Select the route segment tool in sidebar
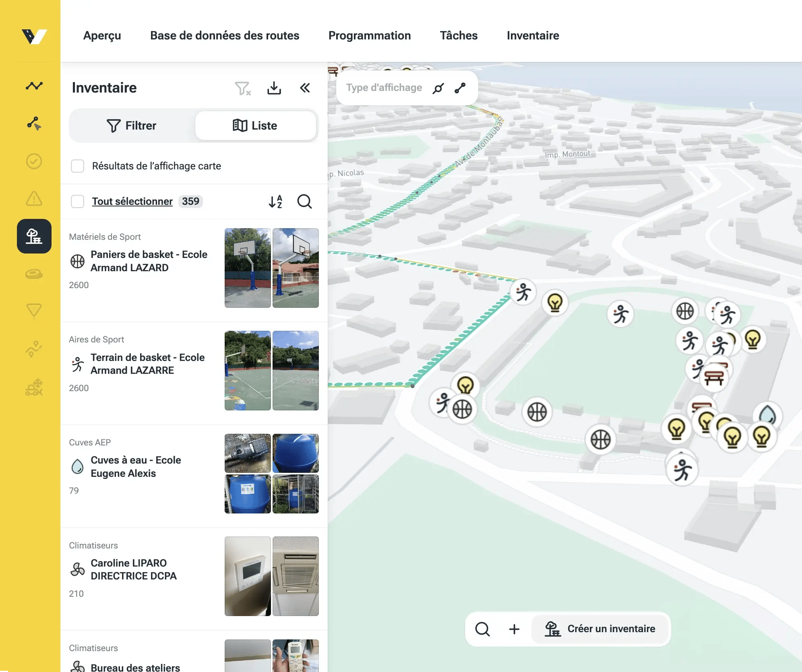The image size is (802, 672). tap(34, 124)
